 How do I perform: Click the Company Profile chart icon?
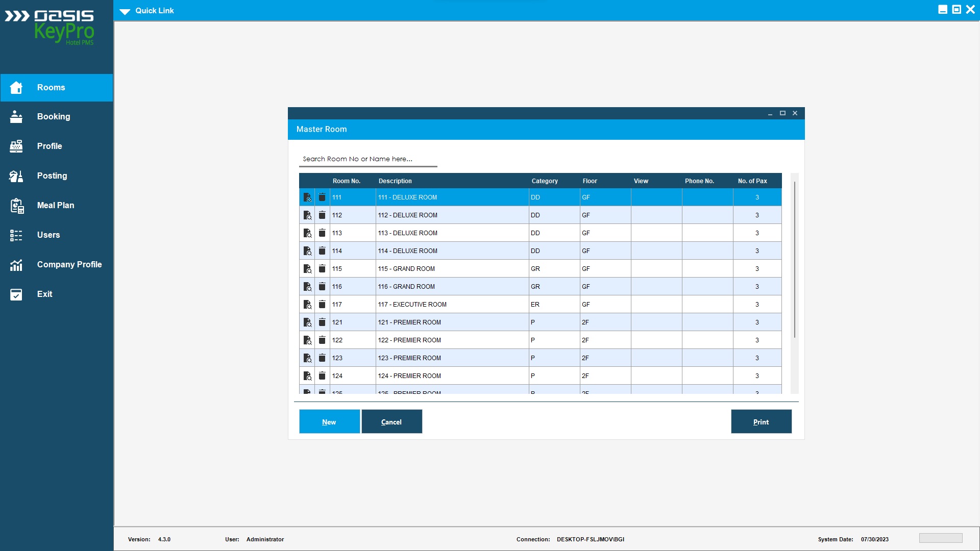pyautogui.click(x=16, y=265)
